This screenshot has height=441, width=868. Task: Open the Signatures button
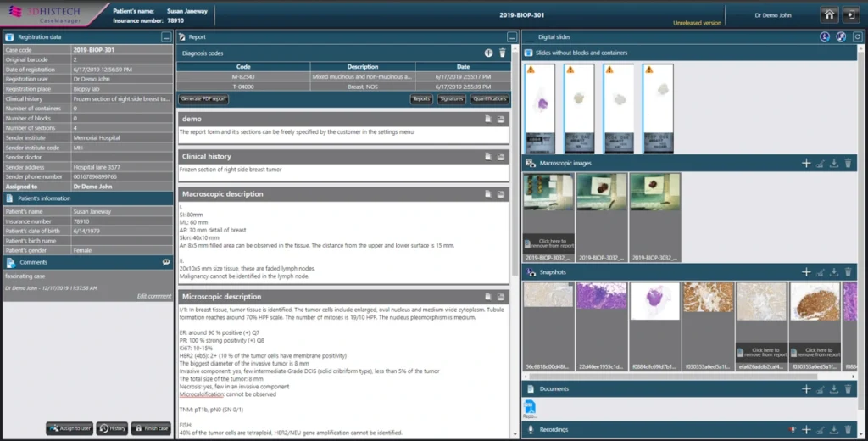[451, 99]
